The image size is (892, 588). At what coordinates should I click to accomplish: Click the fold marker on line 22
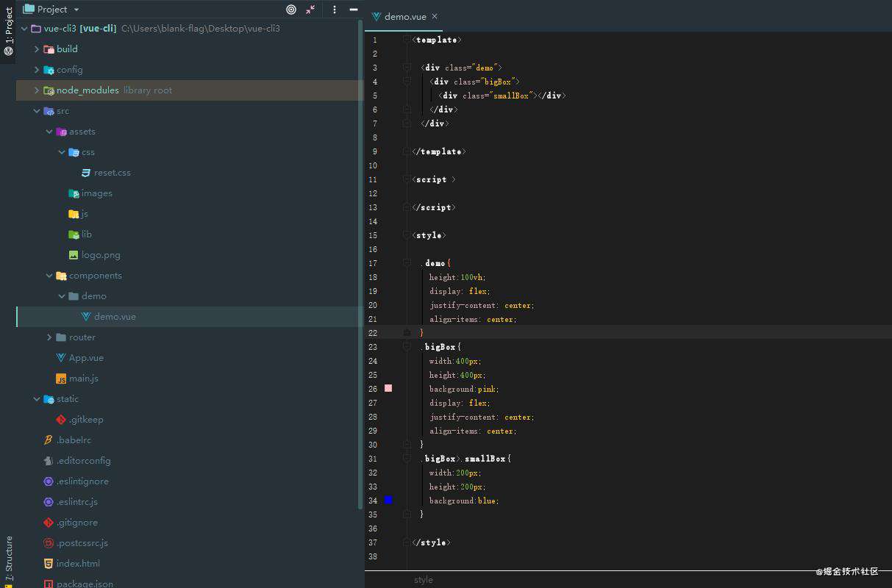click(x=407, y=333)
